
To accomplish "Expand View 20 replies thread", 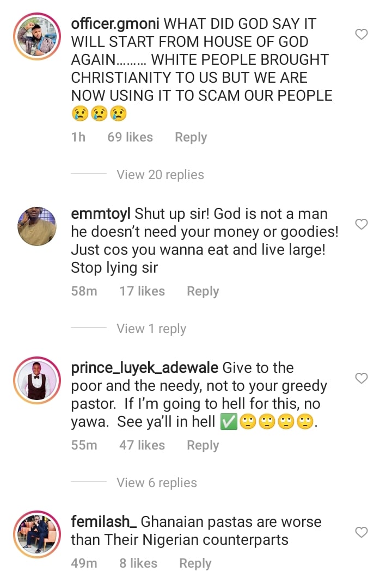I will [160, 175].
